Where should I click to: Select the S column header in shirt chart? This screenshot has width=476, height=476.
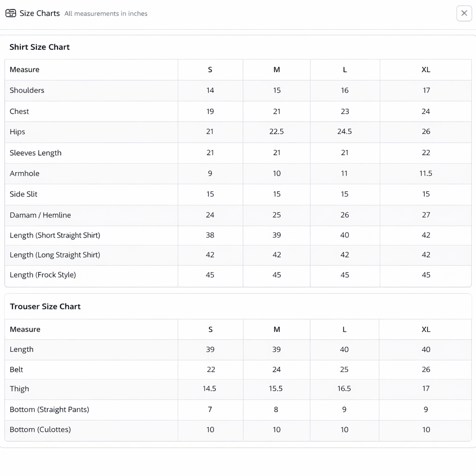pyautogui.click(x=210, y=70)
